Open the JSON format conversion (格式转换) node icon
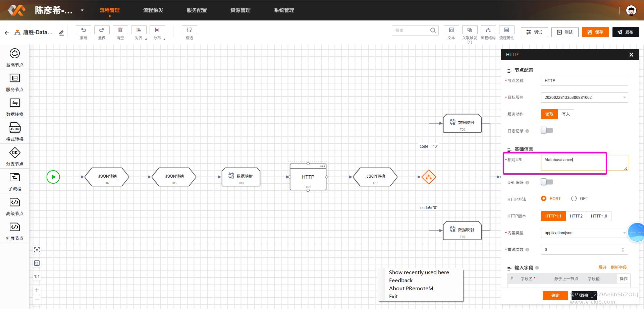This screenshot has width=644, height=309. click(x=15, y=129)
